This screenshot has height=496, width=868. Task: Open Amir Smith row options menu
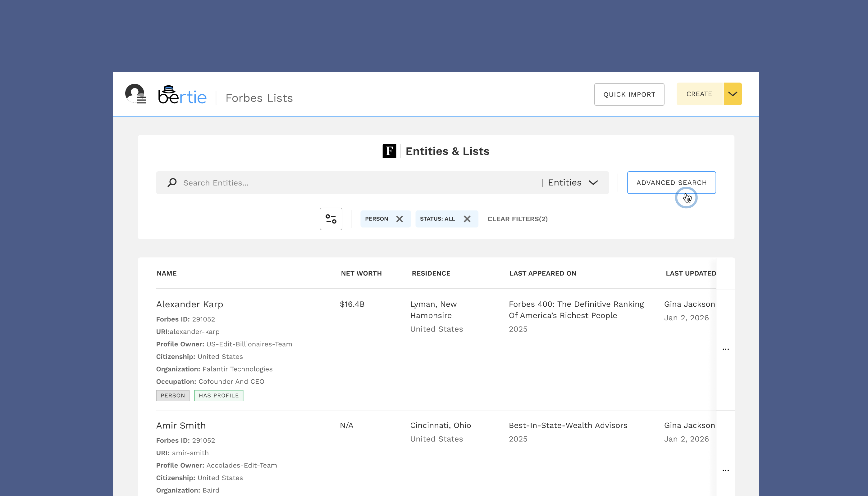click(725, 471)
